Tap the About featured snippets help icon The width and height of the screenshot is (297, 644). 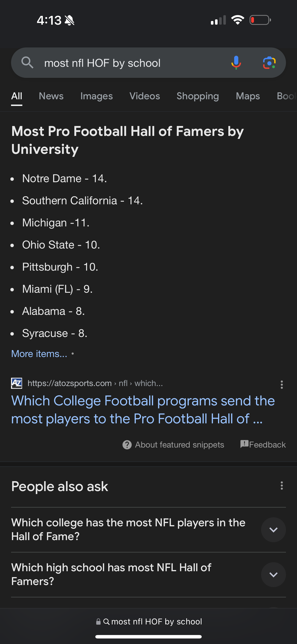pyautogui.click(x=127, y=445)
